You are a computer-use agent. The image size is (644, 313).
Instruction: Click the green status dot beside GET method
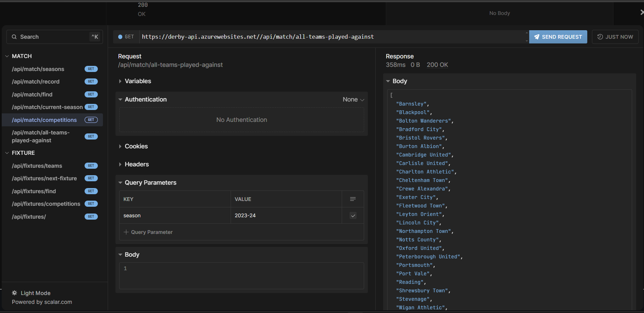(120, 36)
